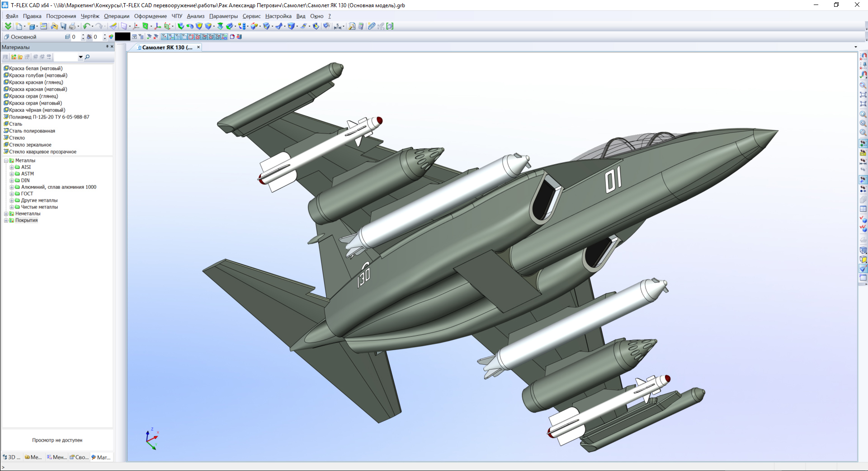Select Стекло кварцевое прозрачное material
The image size is (868, 471).
coord(43,152)
